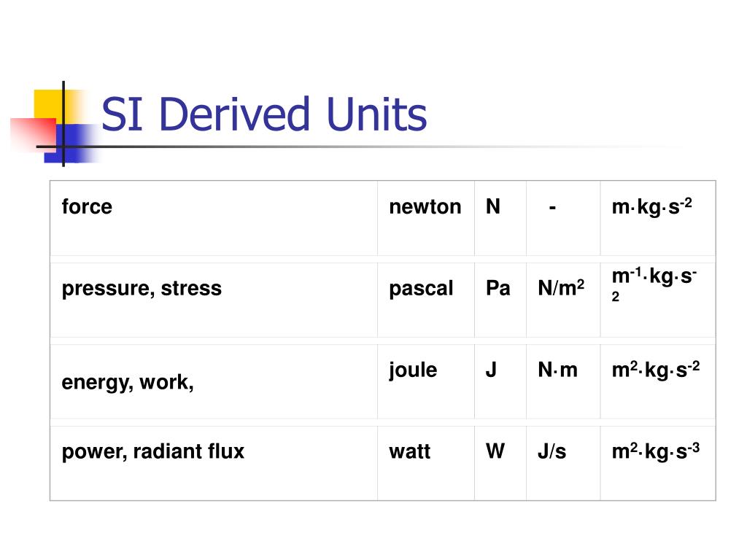Select the 'force' table cell
747x560 pixels.
[x=214, y=218]
